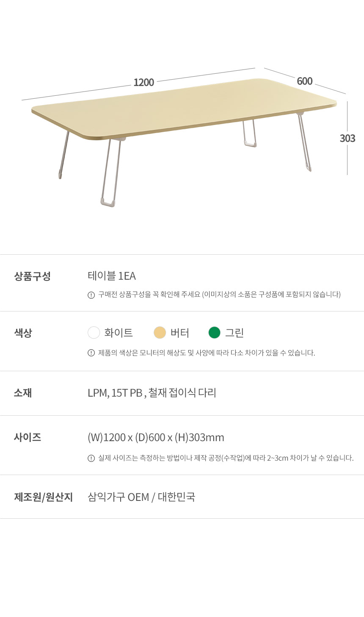Viewport: 364px width, 617px height.
Task: Click the 소재 row heading
Action: coord(23,393)
